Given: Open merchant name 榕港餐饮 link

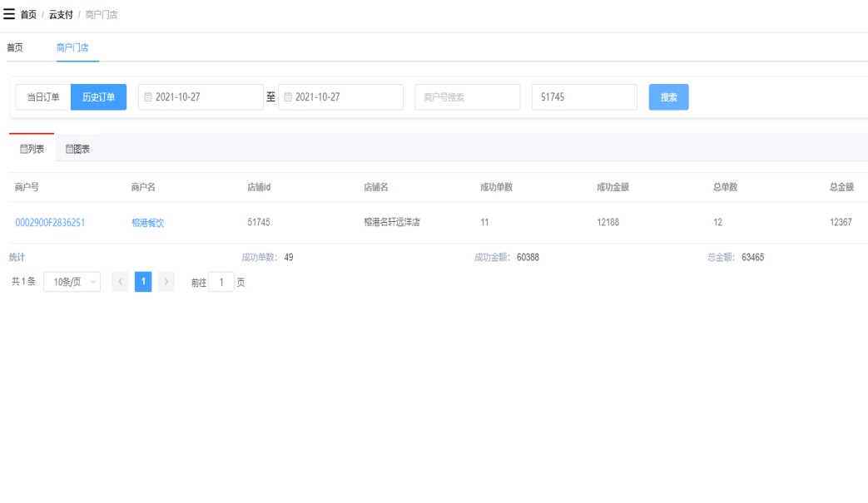Looking at the screenshot, I should (x=147, y=223).
